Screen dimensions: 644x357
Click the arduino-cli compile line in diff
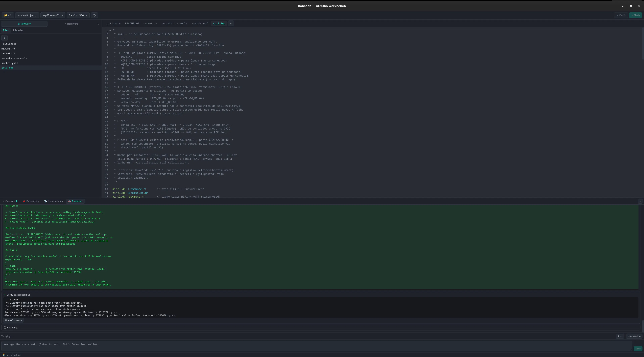click(x=55, y=269)
